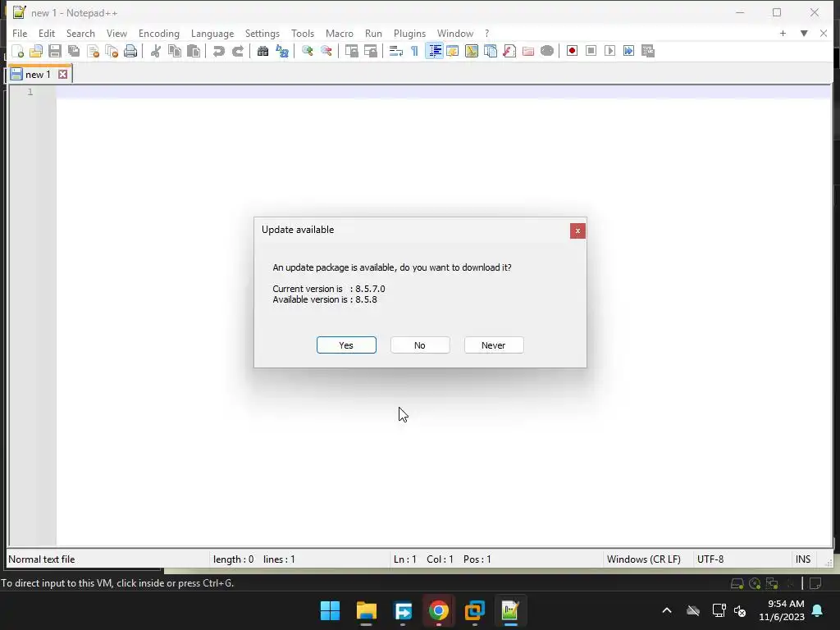The width and height of the screenshot is (840, 630).
Task: Open the Settings menu
Action: coord(262,33)
